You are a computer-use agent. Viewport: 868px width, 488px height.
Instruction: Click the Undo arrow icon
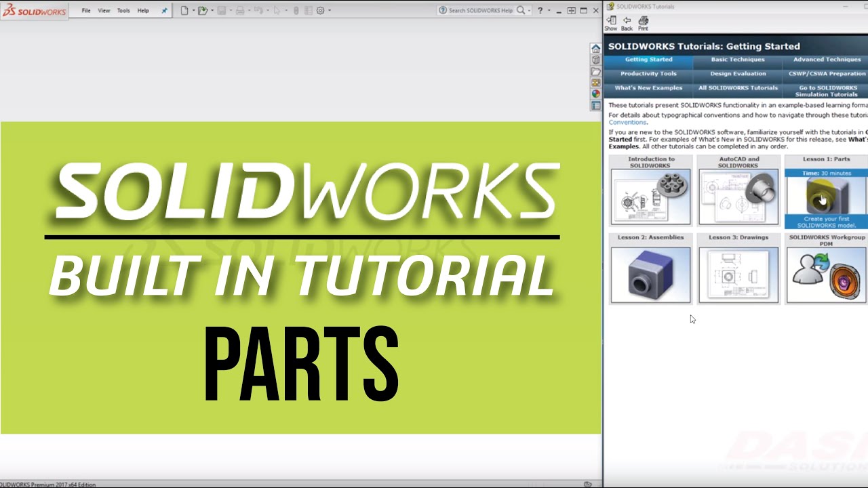(258, 11)
